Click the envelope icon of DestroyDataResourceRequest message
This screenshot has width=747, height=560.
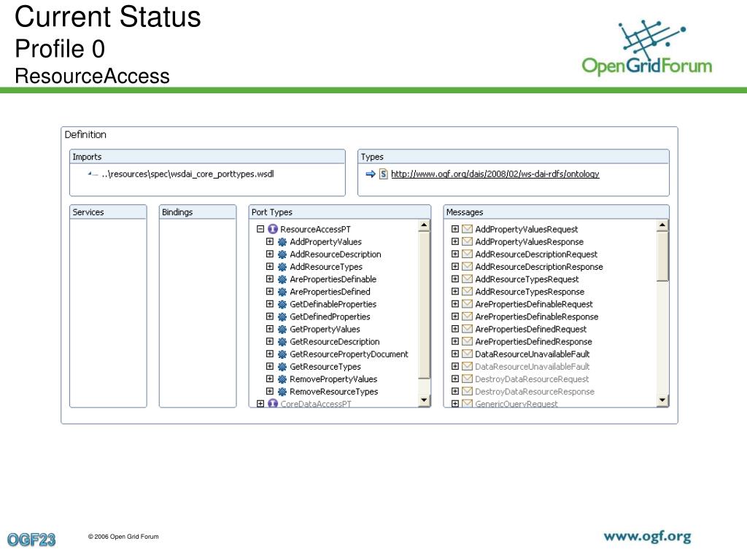click(468, 379)
